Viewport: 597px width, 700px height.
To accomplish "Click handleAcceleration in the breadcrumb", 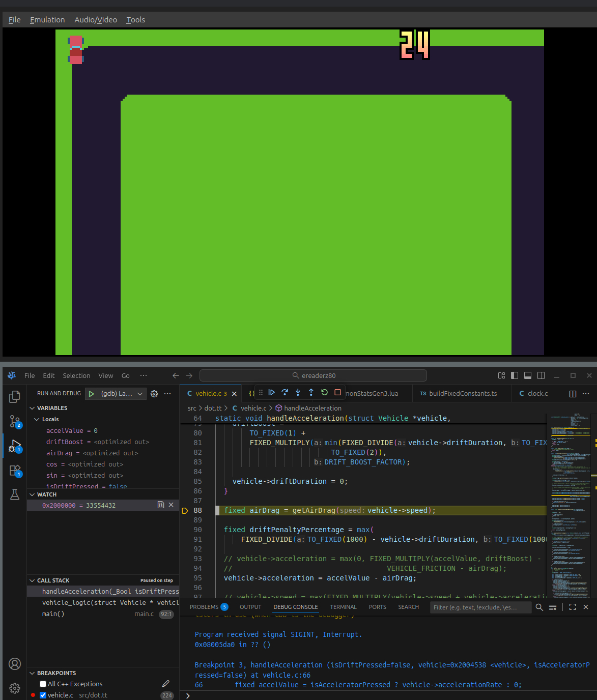I will 312,408.
